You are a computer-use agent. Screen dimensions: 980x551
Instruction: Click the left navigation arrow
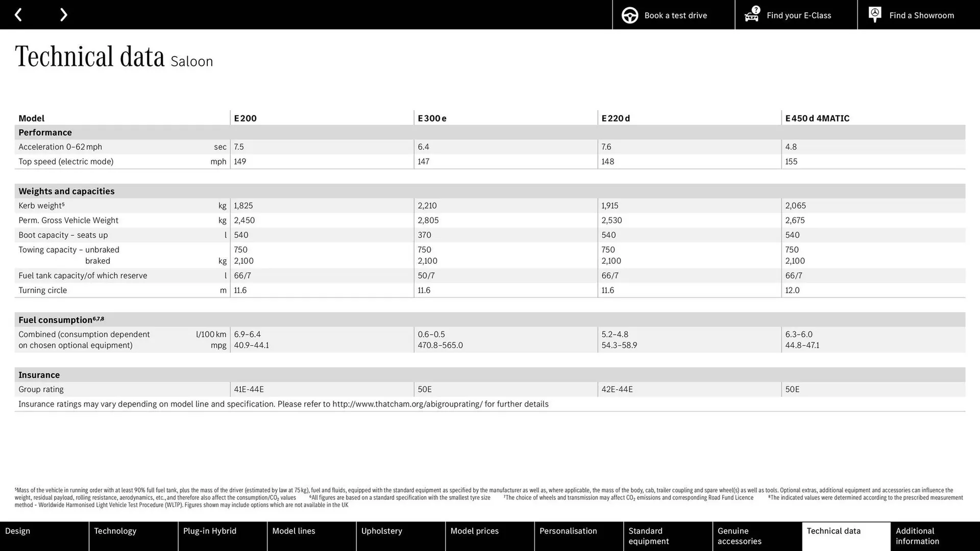(x=18, y=14)
